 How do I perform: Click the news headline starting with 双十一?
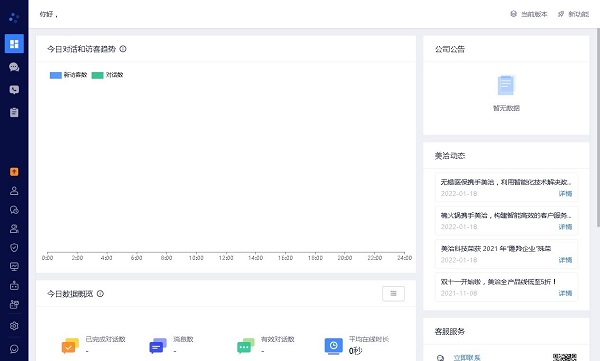pos(499,282)
